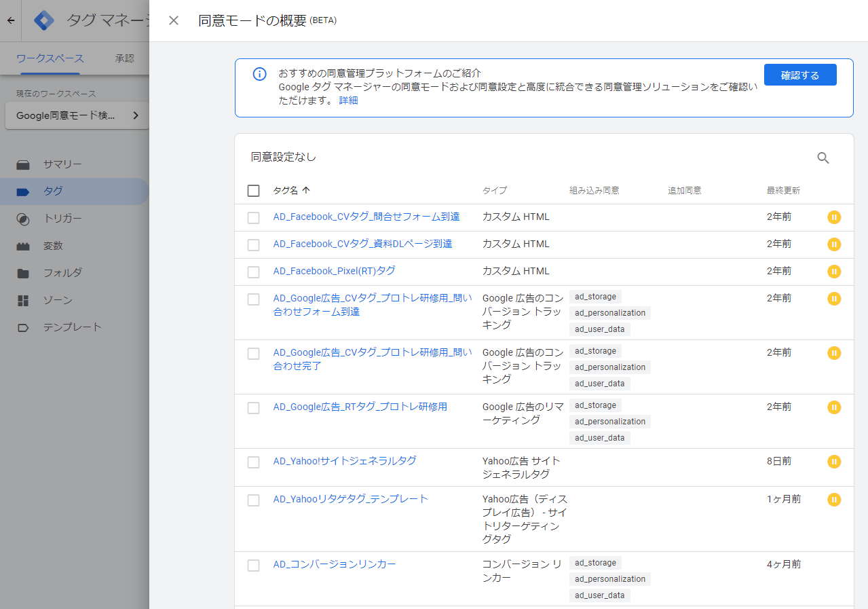Image resolution: width=868 pixels, height=609 pixels.
Task: Click paused icon for AD_Yahoo!サイトジェネラルタグ
Action: pyautogui.click(x=834, y=462)
